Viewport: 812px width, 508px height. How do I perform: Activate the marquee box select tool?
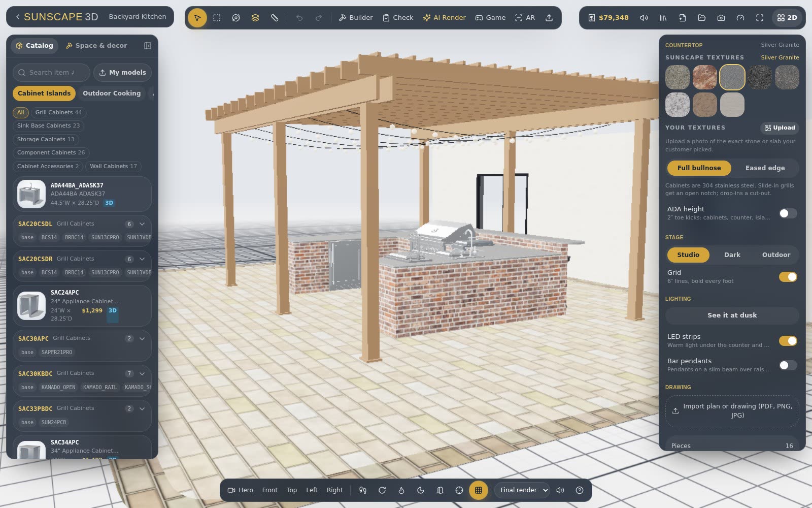pyautogui.click(x=217, y=18)
